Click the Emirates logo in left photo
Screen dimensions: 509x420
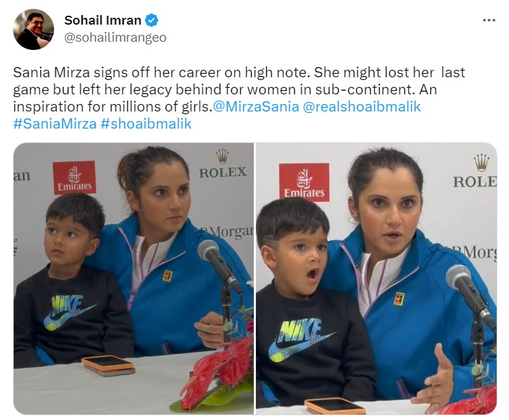click(x=75, y=177)
